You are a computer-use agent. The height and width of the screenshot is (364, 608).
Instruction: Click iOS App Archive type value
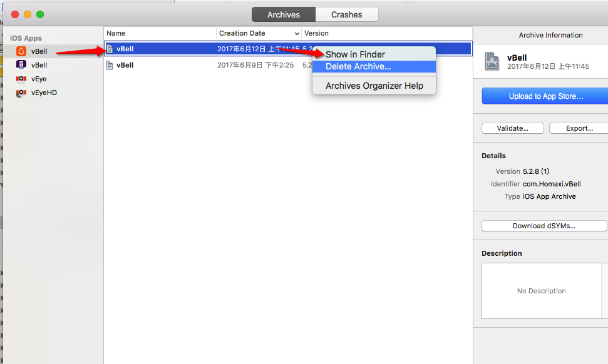coord(549,196)
